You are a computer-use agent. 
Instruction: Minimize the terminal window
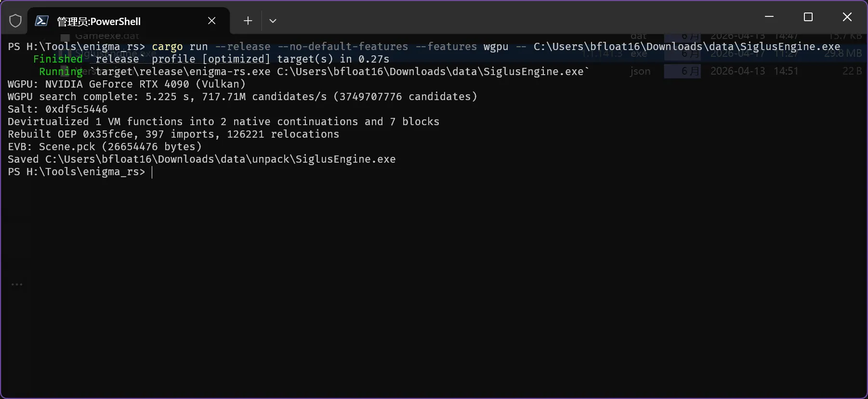tap(769, 17)
